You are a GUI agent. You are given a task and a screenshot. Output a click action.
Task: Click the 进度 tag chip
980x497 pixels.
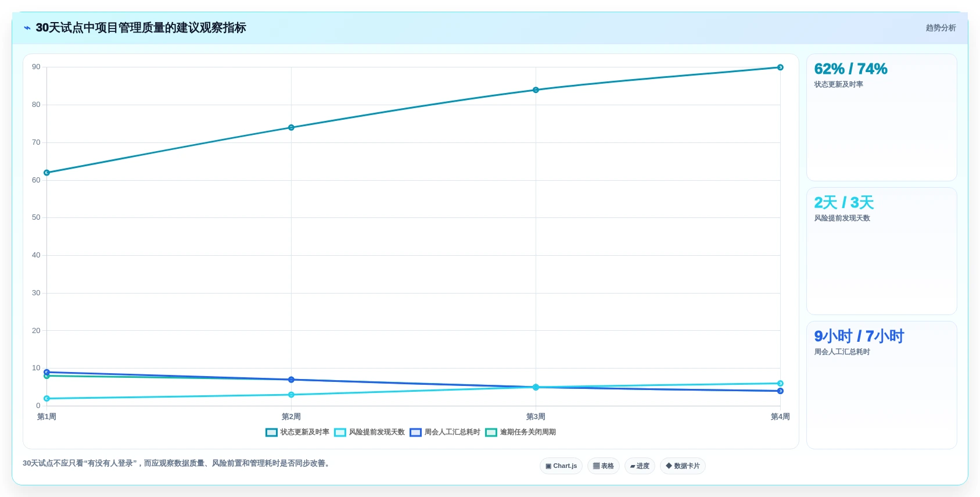click(x=640, y=466)
